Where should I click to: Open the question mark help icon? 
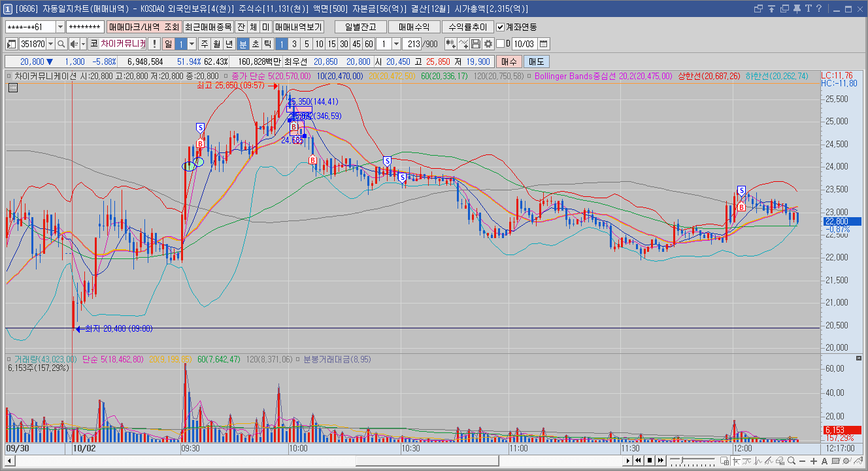point(819,9)
